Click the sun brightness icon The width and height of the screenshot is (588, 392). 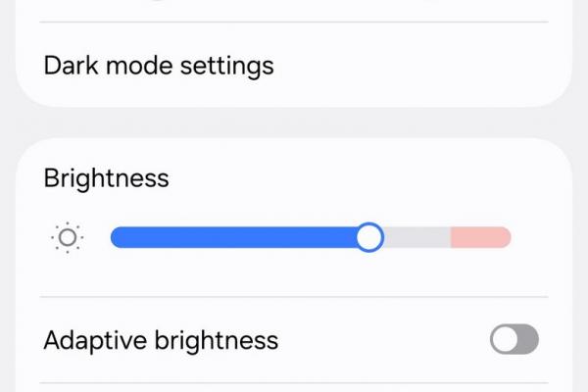(68, 237)
